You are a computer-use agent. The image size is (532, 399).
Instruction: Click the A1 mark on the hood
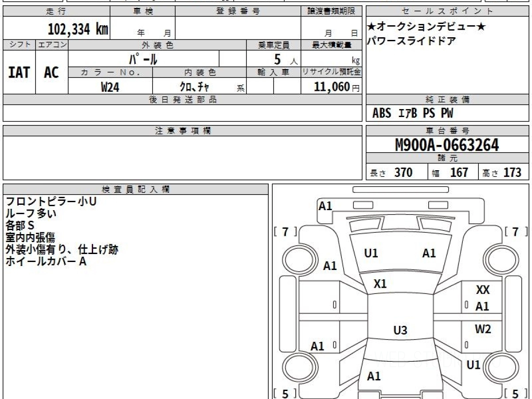pyautogui.click(x=429, y=253)
